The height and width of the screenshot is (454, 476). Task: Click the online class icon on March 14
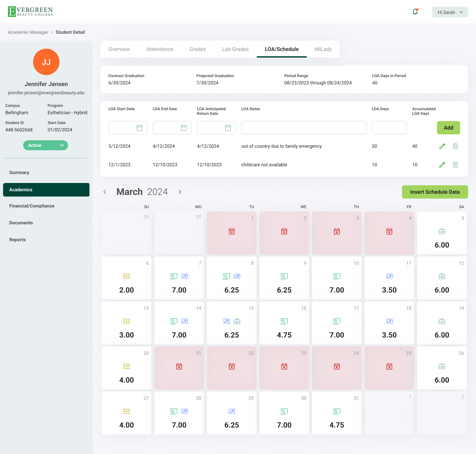tap(184, 321)
